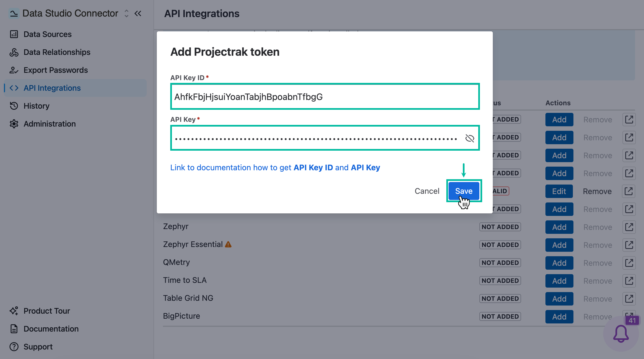Click the Documentation file icon
The image size is (644, 359).
coord(14,329)
